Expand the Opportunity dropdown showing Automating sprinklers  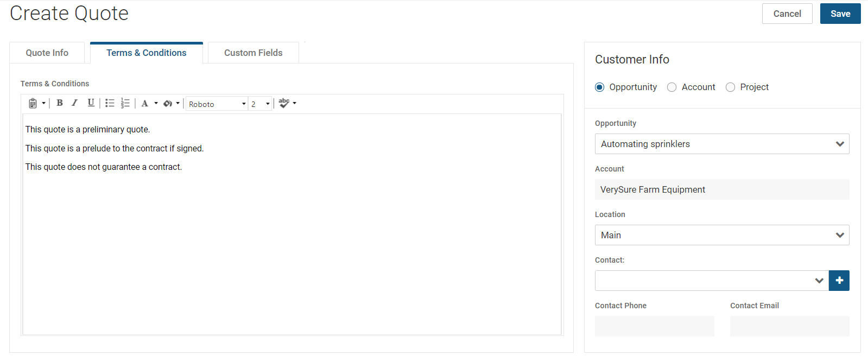coord(721,144)
